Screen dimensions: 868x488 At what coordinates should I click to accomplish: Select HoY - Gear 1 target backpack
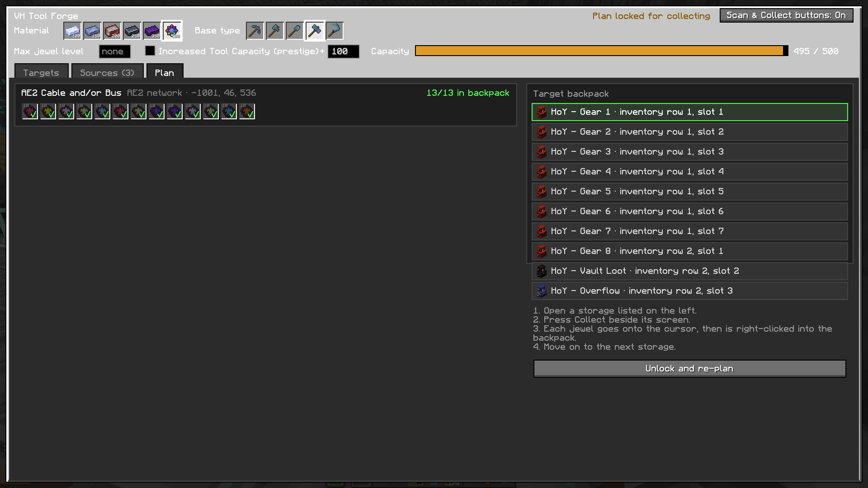[689, 112]
